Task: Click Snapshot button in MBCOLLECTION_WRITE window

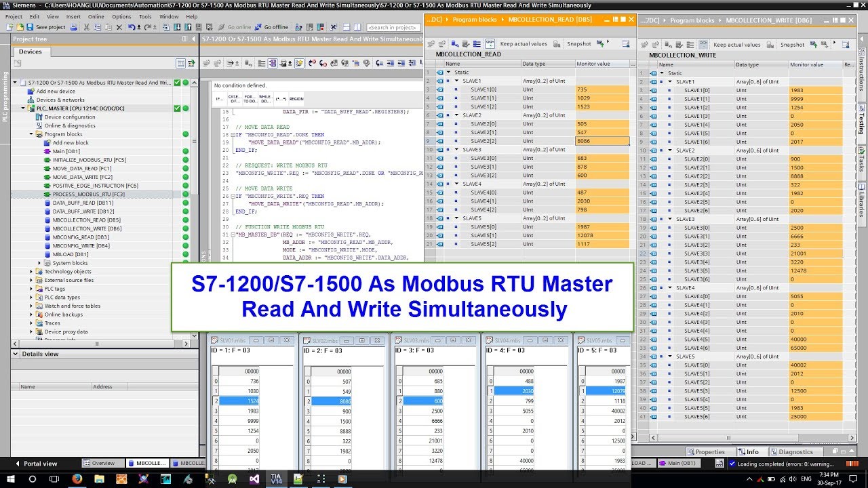Action: coord(792,45)
